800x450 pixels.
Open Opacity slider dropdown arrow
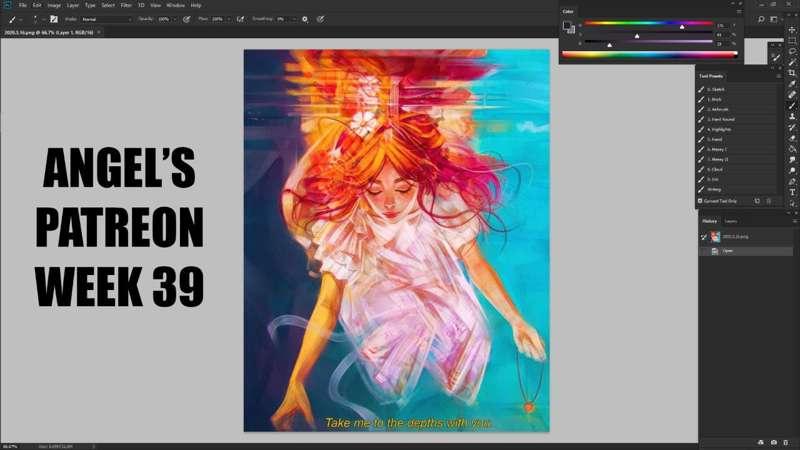(175, 19)
